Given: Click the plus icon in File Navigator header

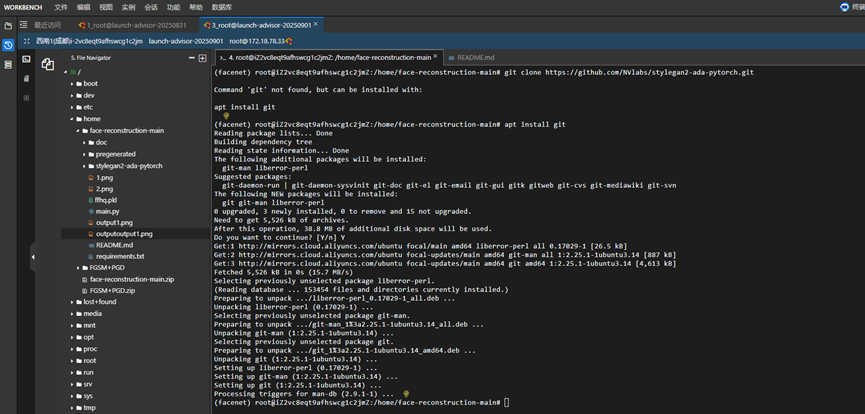Looking at the screenshot, I should tap(202, 58).
